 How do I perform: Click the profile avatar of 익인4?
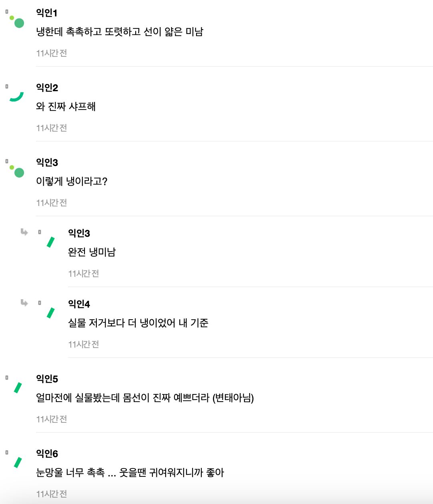click(x=50, y=313)
